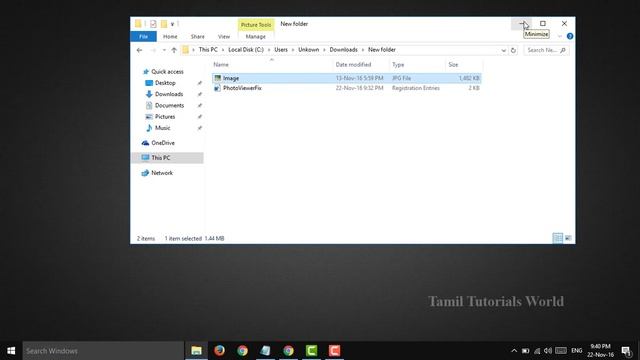Viewport: 640px width, 360px height.
Task: Open the first Chrome taskbar icon
Action: (x=242, y=351)
